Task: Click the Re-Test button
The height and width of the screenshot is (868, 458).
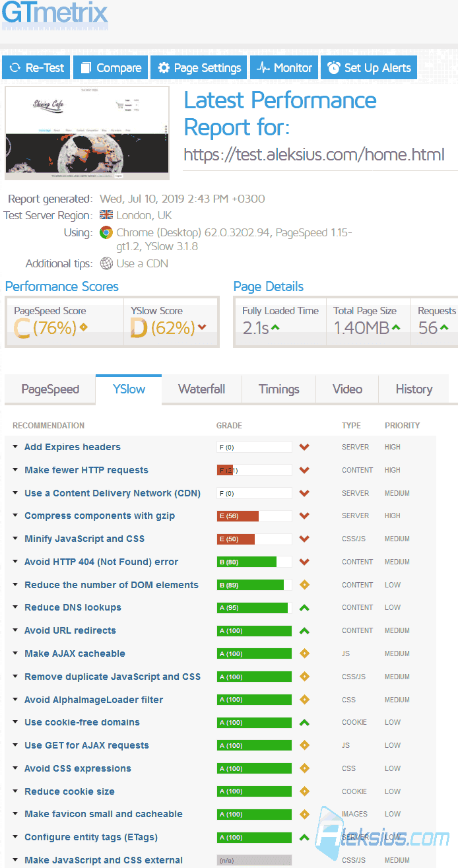Action: point(37,67)
